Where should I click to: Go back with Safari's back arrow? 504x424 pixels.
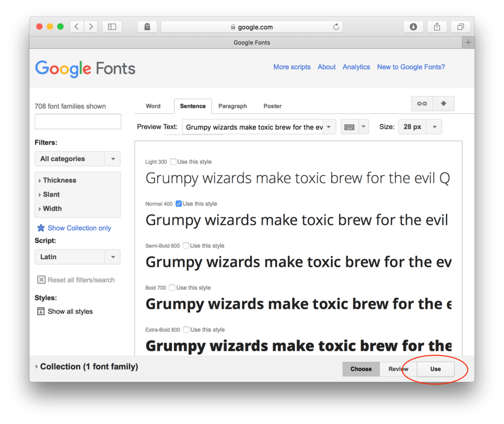pyautogui.click(x=77, y=27)
